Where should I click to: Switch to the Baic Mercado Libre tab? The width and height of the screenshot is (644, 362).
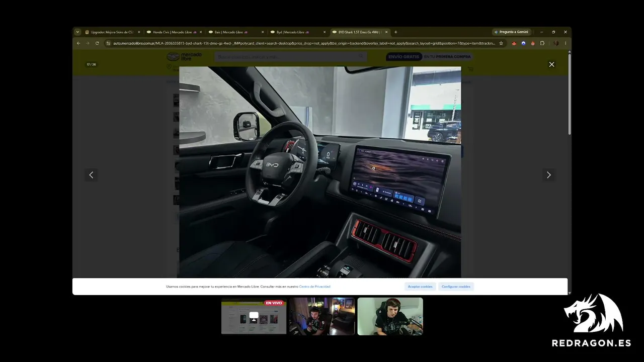[235, 32]
